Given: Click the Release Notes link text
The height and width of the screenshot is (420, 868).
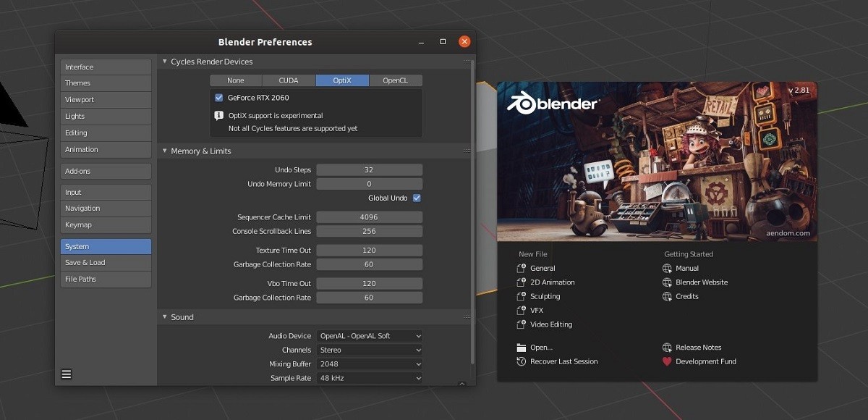Looking at the screenshot, I should point(699,348).
